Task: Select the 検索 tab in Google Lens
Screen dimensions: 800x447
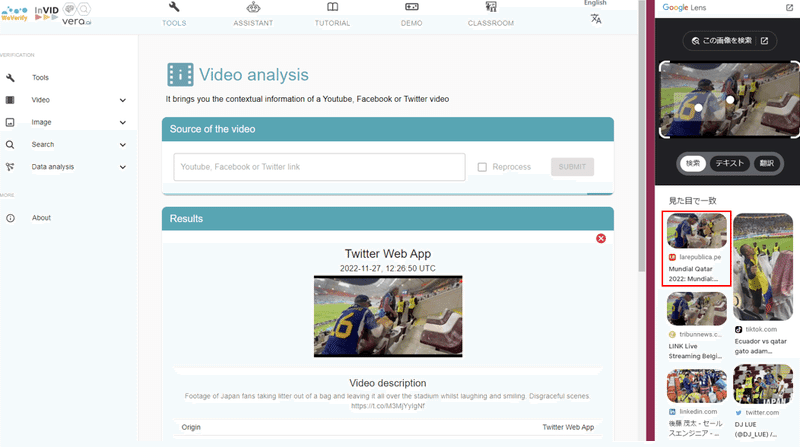Action: (693, 163)
